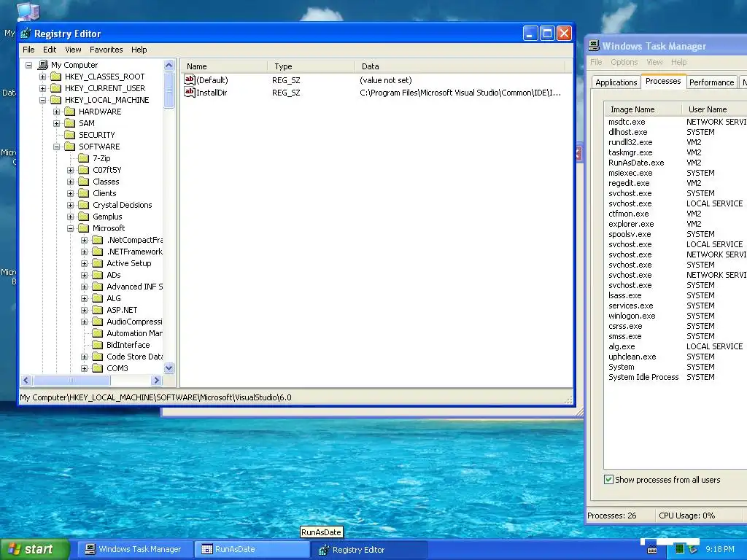Click the Windows Task Manager title bar icon

(594, 46)
